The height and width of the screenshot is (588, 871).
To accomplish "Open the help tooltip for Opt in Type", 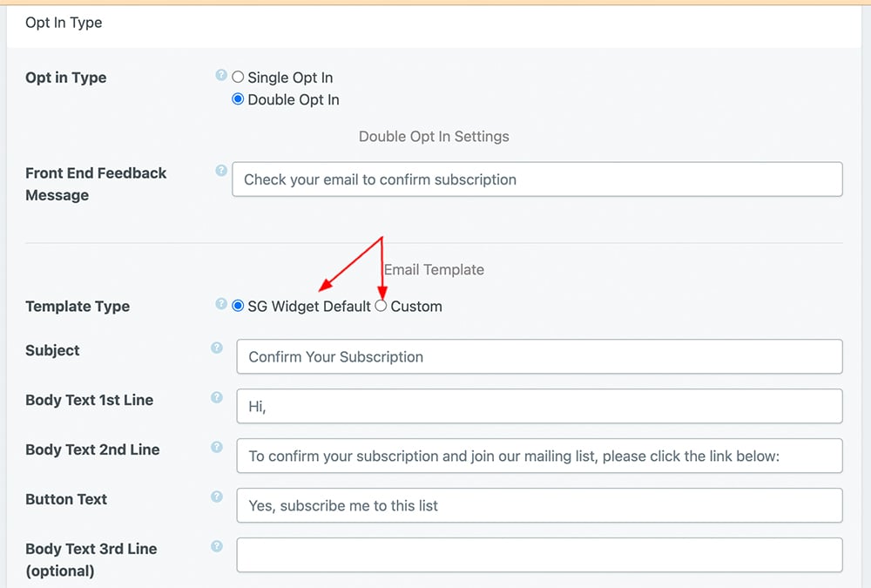I will tap(220, 76).
